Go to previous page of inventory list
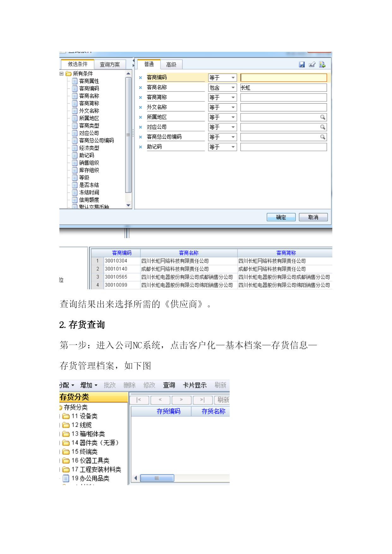 point(160,400)
